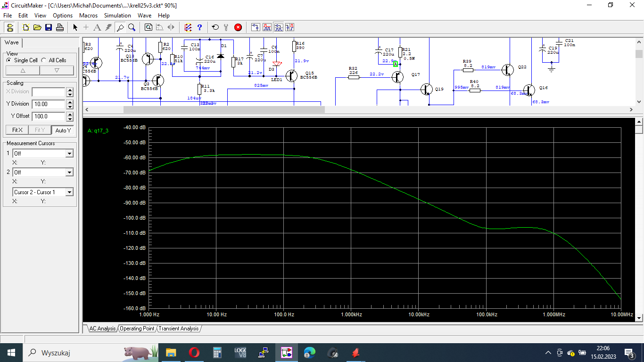This screenshot has height=362, width=644.
Task: Click the third split-window waveform icon
Action: (278, 27)
